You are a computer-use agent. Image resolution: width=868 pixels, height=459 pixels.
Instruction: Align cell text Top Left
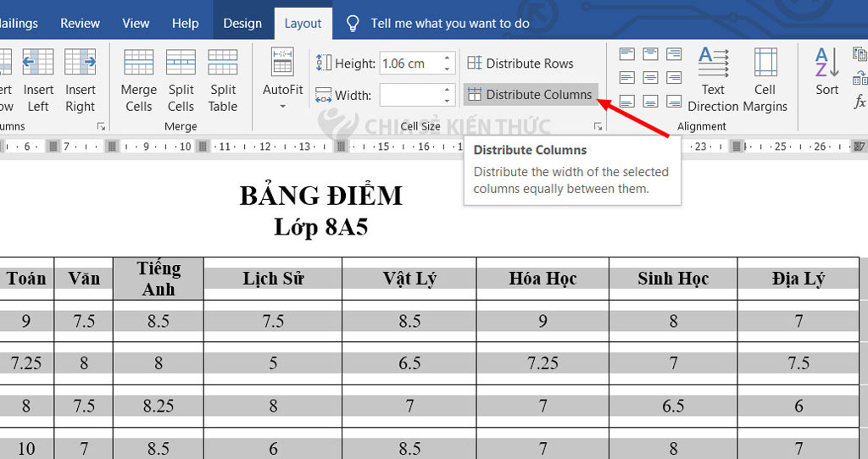(x=626, y=54)
